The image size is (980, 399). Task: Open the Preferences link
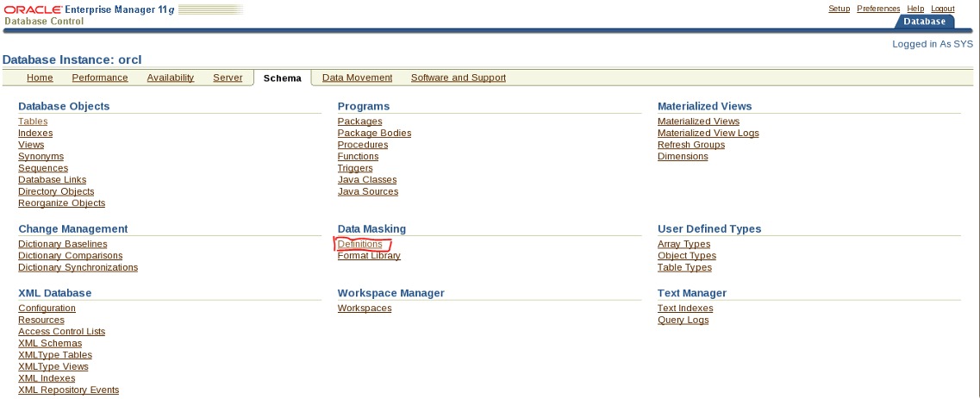pyautogui.click(x=878, y=9)
